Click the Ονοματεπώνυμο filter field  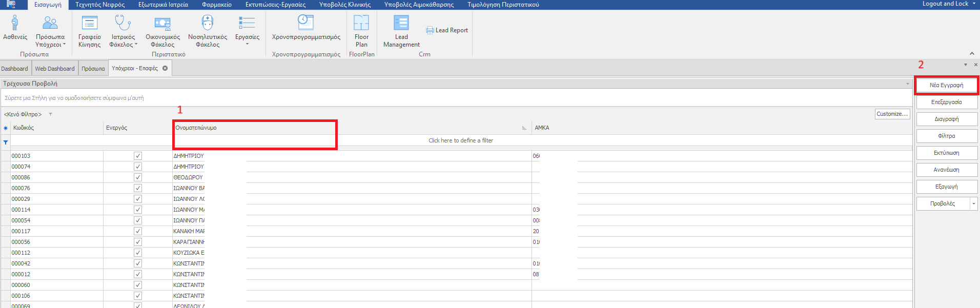coord(255,140)
